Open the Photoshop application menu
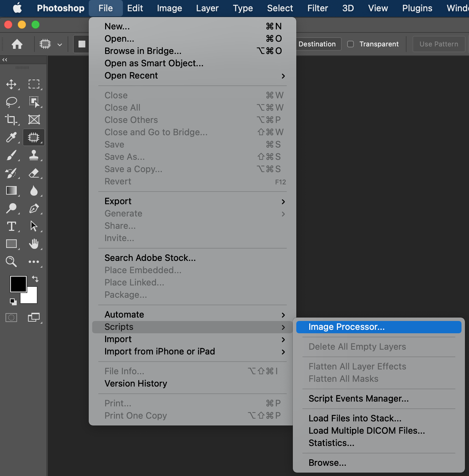Image resolution: width=469 pixels, height=476 pixels. pyautogui.click(x=61, y=8)
